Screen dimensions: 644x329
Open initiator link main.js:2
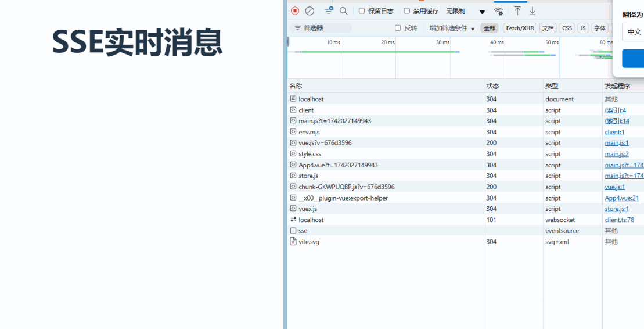coord(617,154)
